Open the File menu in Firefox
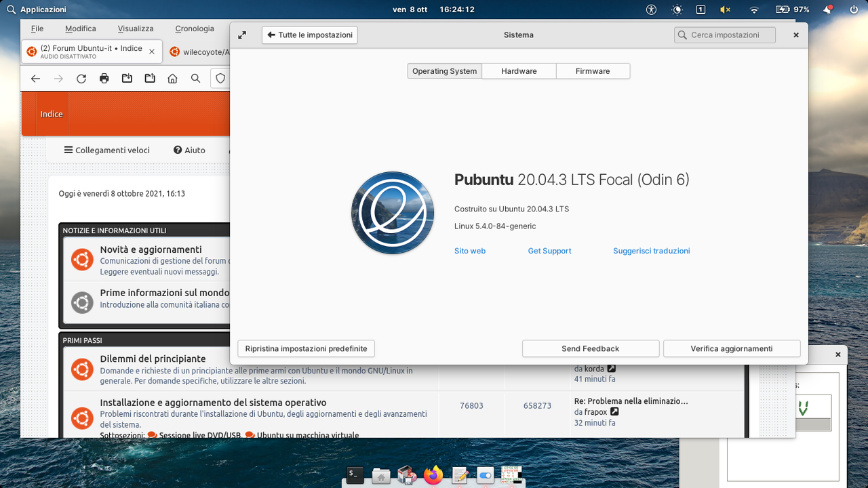868x488 pixels. tap(37, 28)
